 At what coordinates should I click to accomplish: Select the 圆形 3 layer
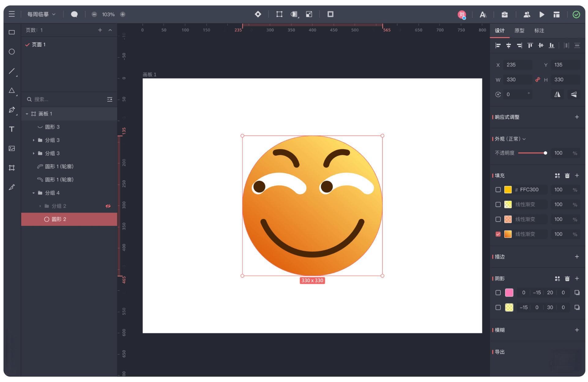[69, 127]
